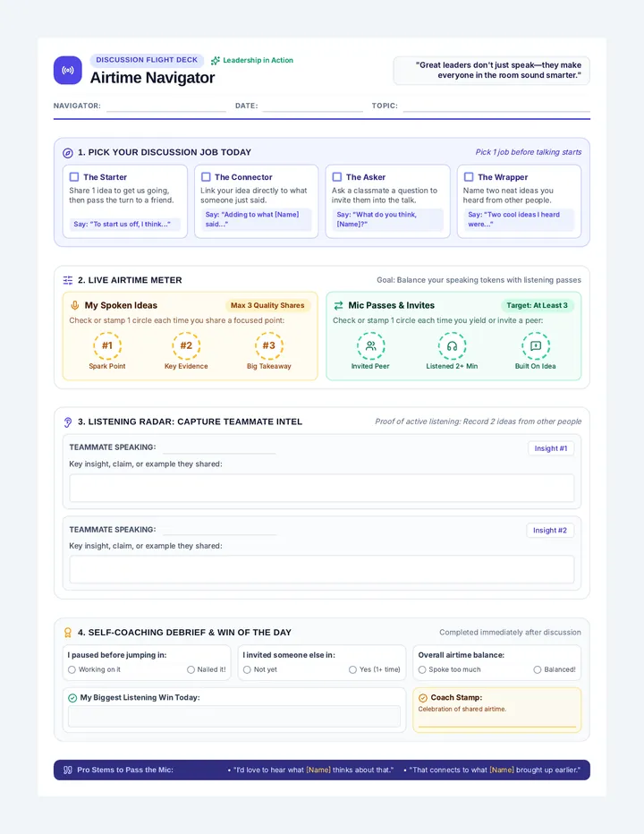Click the green check icon by Biggest Listening Win
Screen dimensions: 644x834
coord(72,698)
